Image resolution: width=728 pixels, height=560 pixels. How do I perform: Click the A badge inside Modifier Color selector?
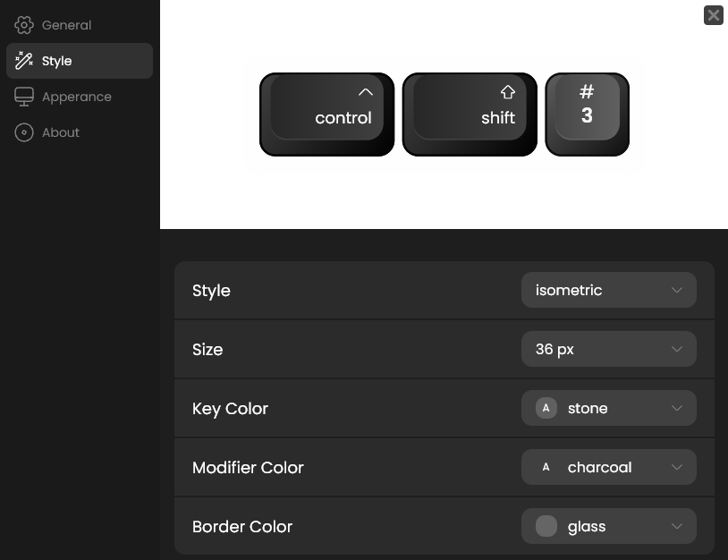click(546, 467)
